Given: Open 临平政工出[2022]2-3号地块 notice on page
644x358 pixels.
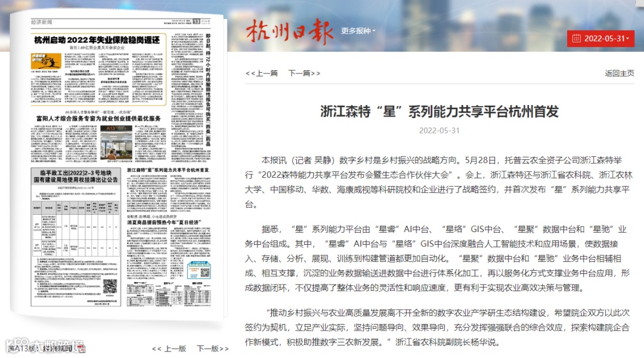Looking at the screenshot, I should pos(76,177).
